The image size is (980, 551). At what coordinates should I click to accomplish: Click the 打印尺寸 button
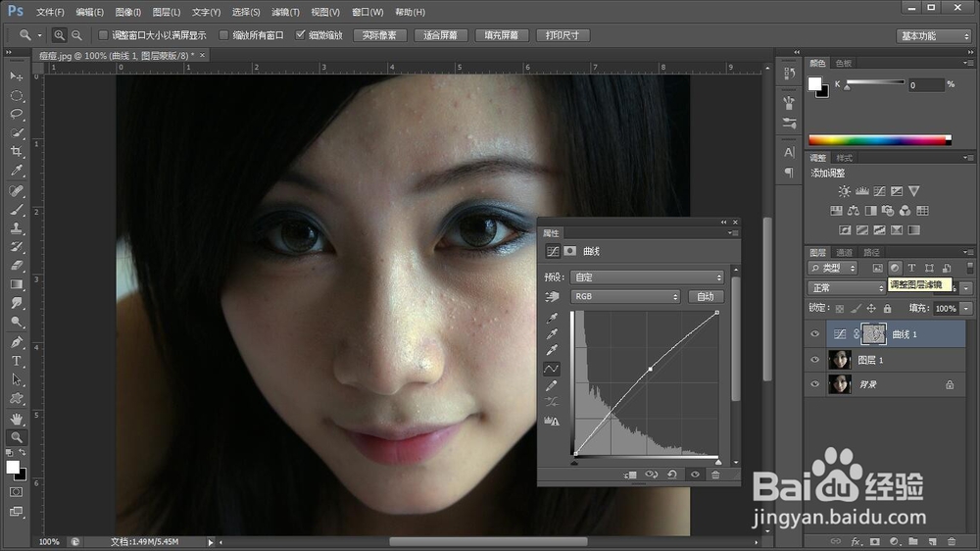563,35
